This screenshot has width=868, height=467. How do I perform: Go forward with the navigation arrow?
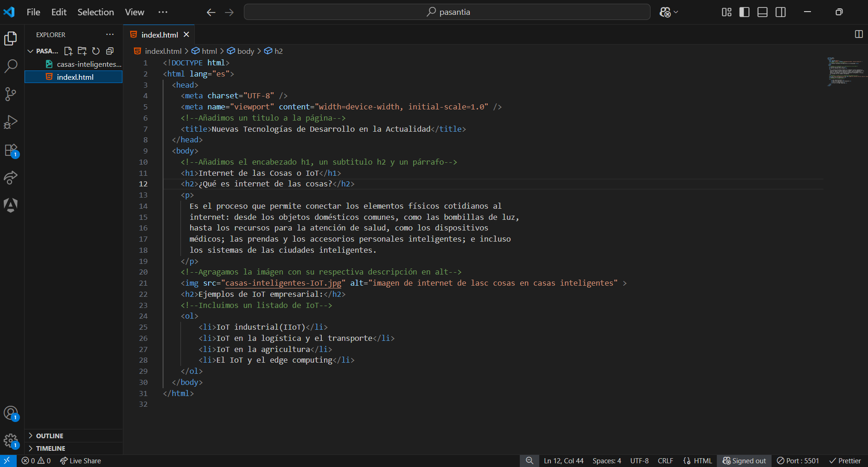[229, 12]
